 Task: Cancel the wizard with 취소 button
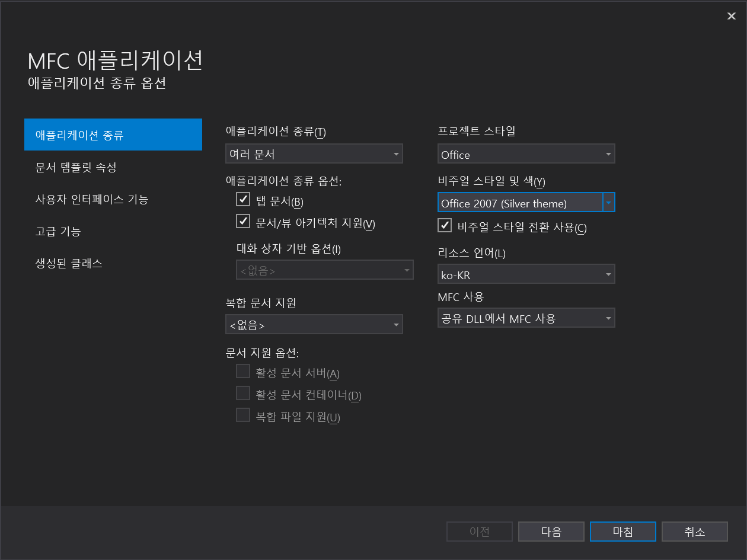tap(694, 532)
